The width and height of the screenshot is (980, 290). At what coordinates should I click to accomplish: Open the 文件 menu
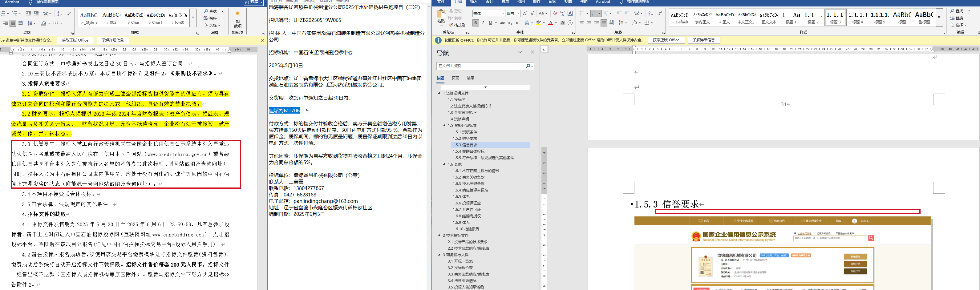pyautogui.click(x=441, y=2)
